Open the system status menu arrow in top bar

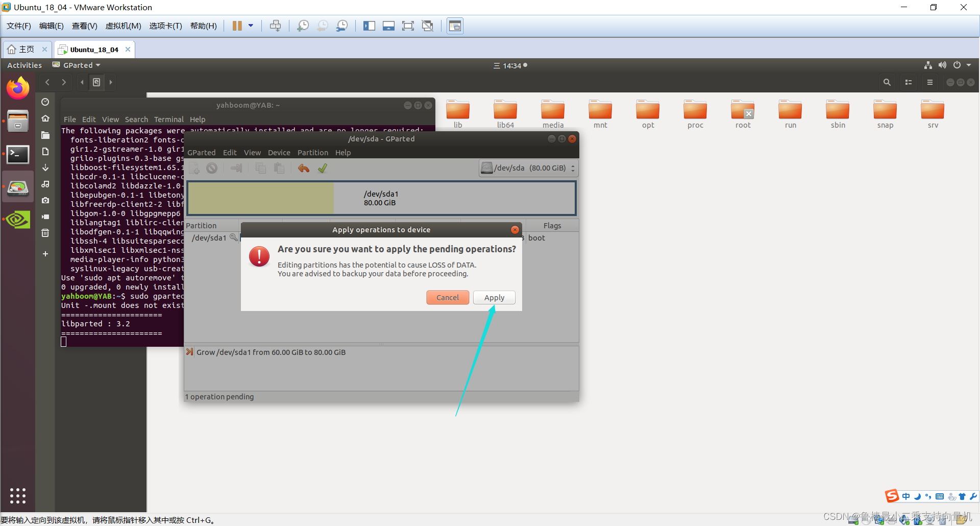[969, 65]
